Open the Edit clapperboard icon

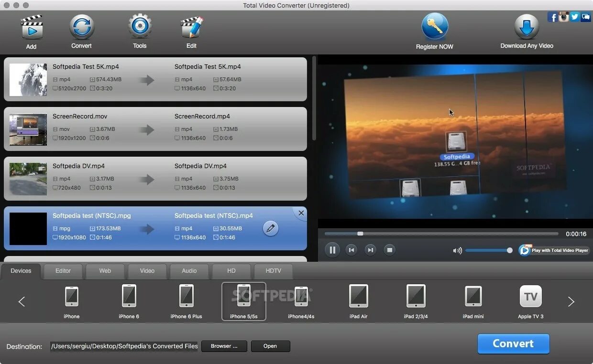192,27
